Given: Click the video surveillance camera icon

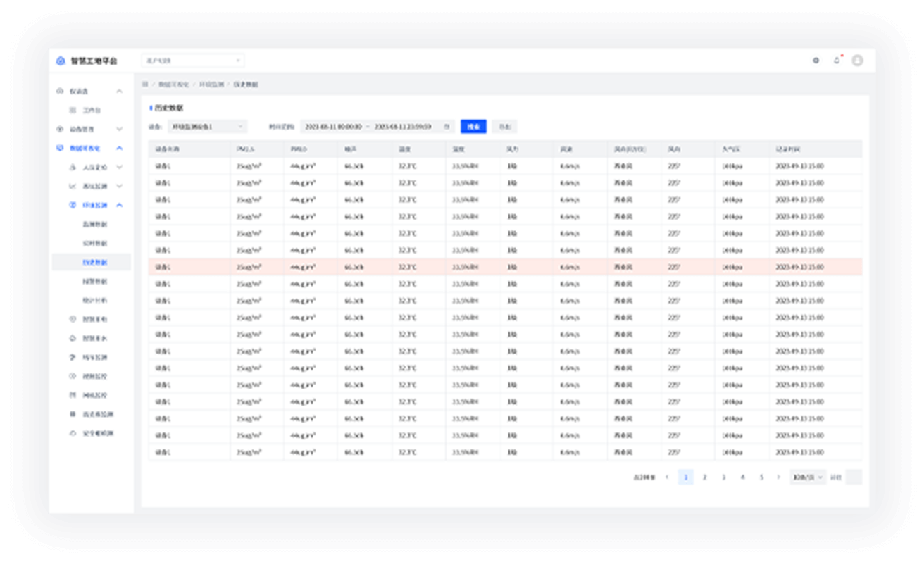Looking at the screenshot, I should point(73,376).
